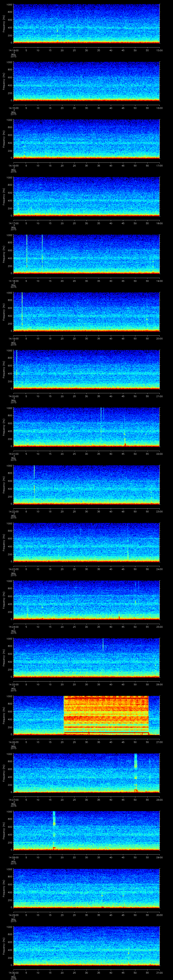Click the 15:00 end time label
Image resolution: width=173 pixels, height=980 pixels.
tap(160, 51)
